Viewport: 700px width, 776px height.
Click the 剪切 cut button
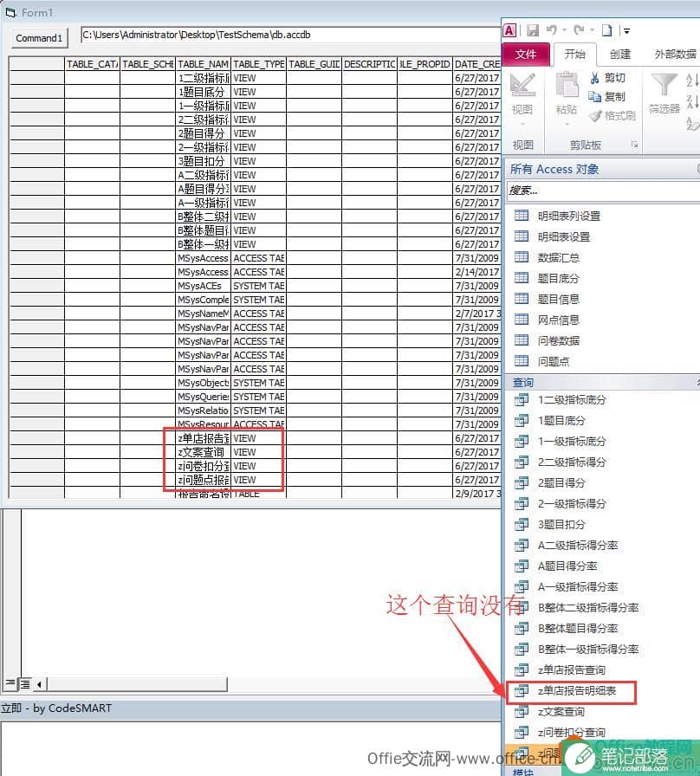pos(608,78)
